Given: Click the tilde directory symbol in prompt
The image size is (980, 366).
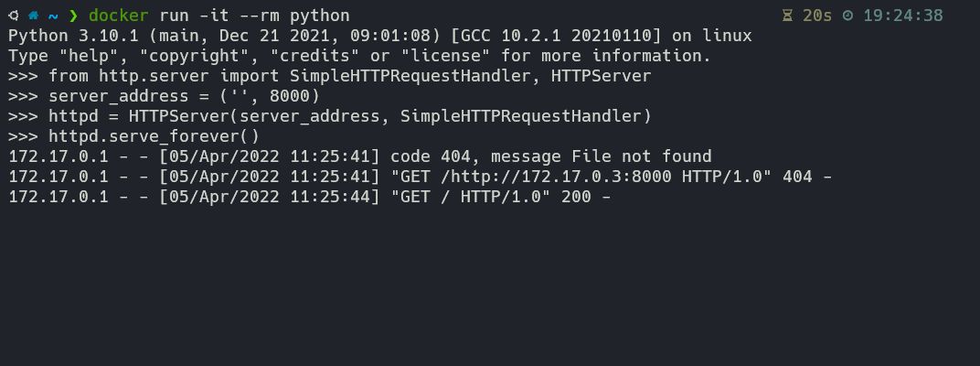Looking at the screenshot, I should click(x=53, y=16).
